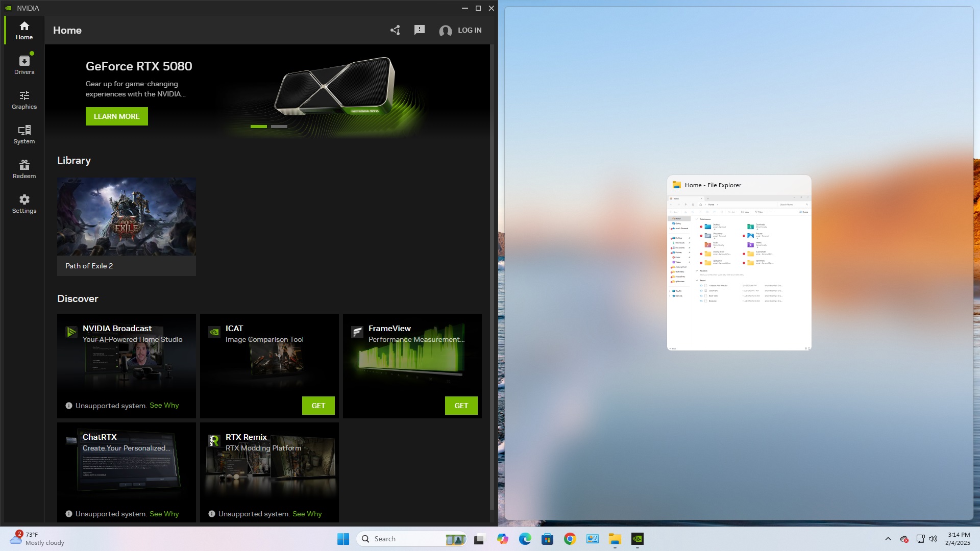
Task: Click GET on the FrameView card
Action: (461, 406)
